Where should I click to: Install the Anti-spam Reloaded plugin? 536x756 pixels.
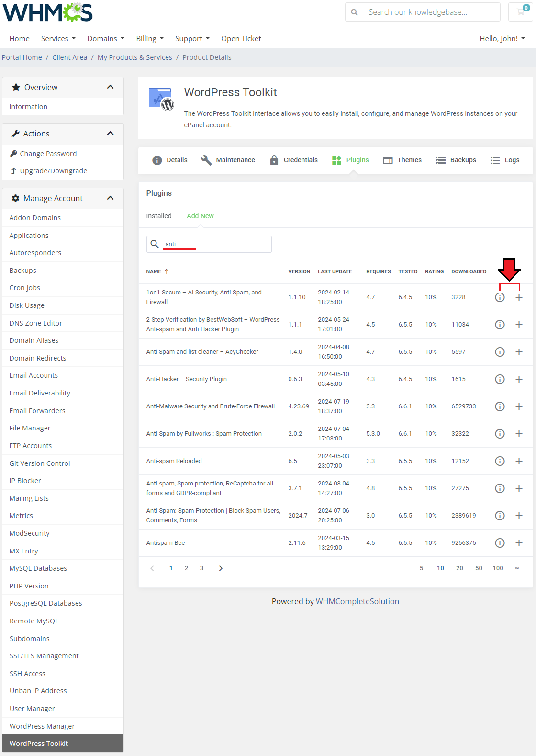click(x=519, y=461)
